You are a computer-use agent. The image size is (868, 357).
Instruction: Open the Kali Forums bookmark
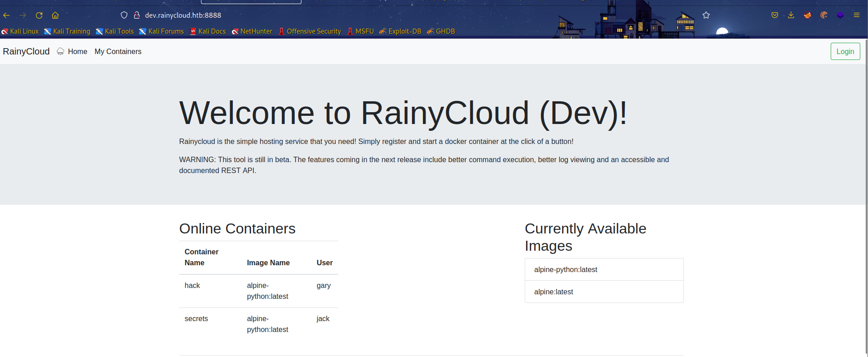pos(162,31)
